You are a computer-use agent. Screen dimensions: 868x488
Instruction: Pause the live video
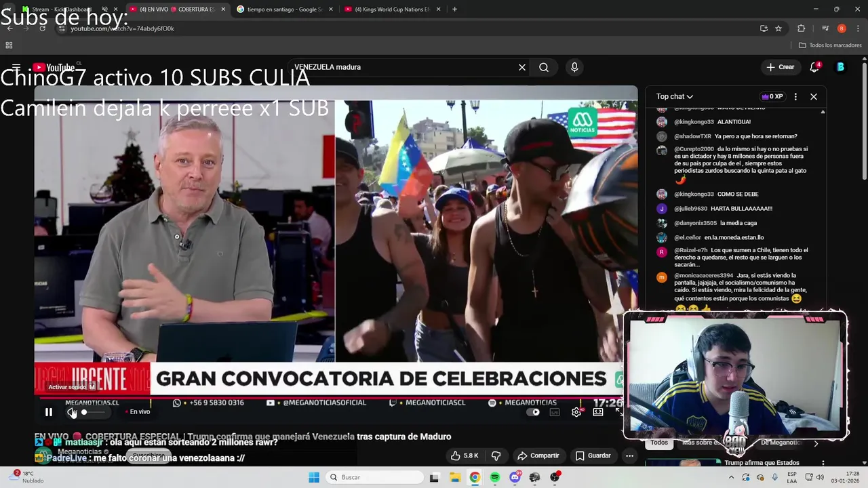pos(49,412)
